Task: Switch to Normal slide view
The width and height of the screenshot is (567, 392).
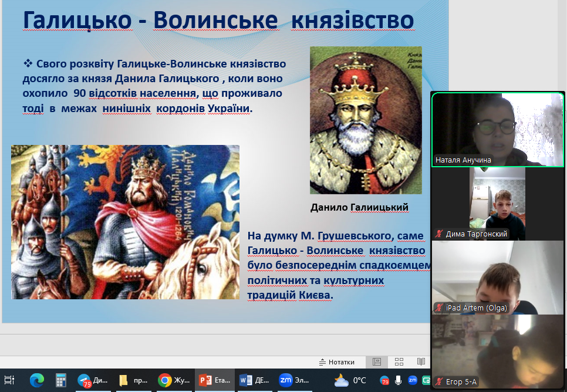Action: coord(377,361)
